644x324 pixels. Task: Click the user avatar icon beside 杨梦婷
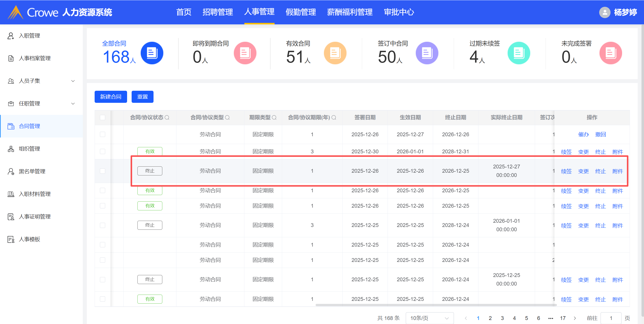(x=604, y=12)
